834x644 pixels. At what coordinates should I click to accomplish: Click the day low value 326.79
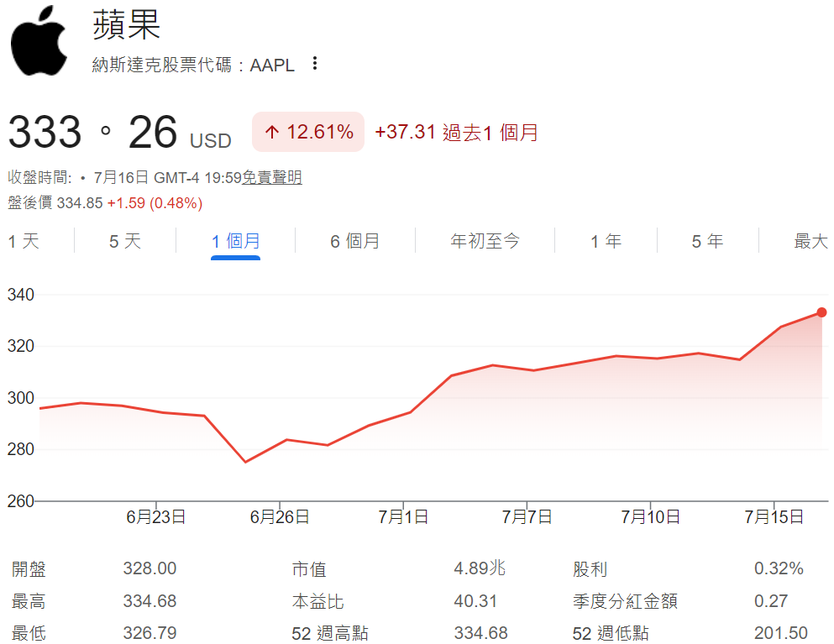pyautogui.click(x=149, y=633)
